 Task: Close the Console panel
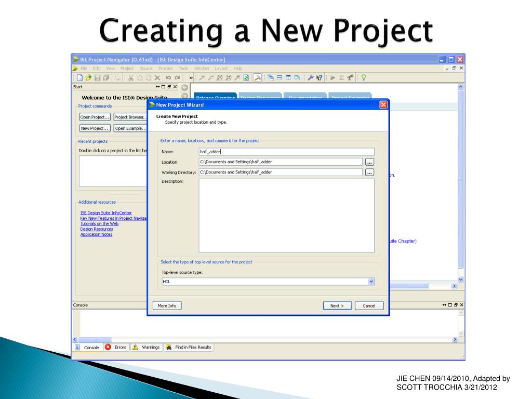[x=461, y=305]
